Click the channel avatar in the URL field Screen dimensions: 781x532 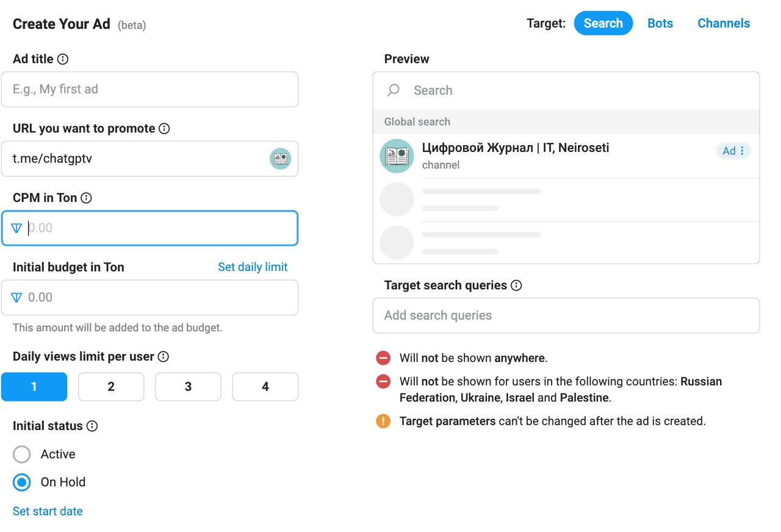coord(280,159)
